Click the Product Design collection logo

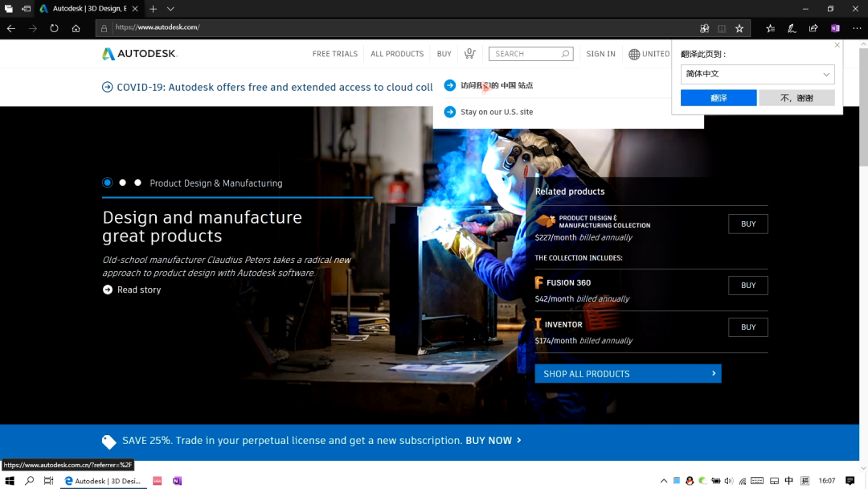[593, 221]
